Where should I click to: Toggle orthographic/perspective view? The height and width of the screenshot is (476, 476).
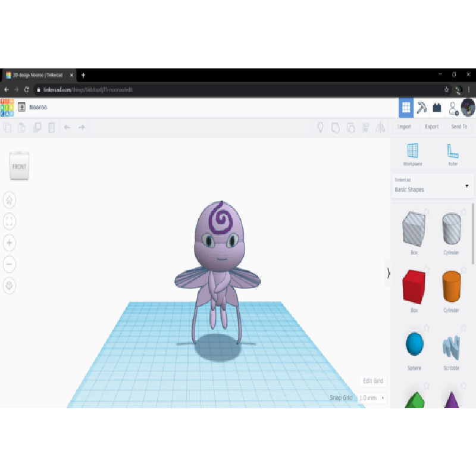[10, 286]
